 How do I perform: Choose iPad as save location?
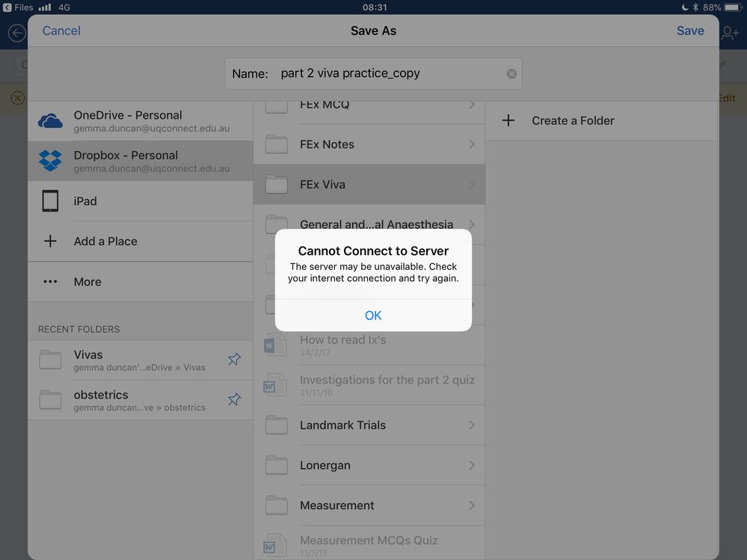141,201
